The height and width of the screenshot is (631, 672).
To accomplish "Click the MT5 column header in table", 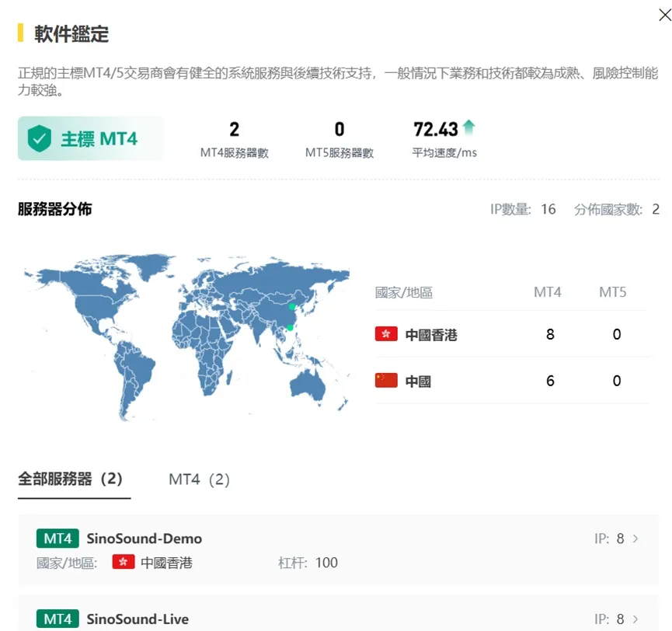I will [612, 292].
